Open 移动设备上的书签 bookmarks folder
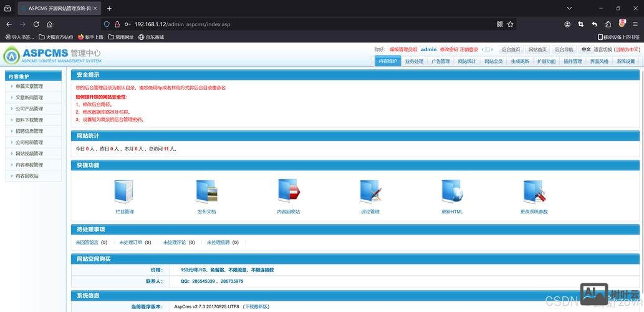The width and height of the screenshot is (644, 312). coord(618,37)
